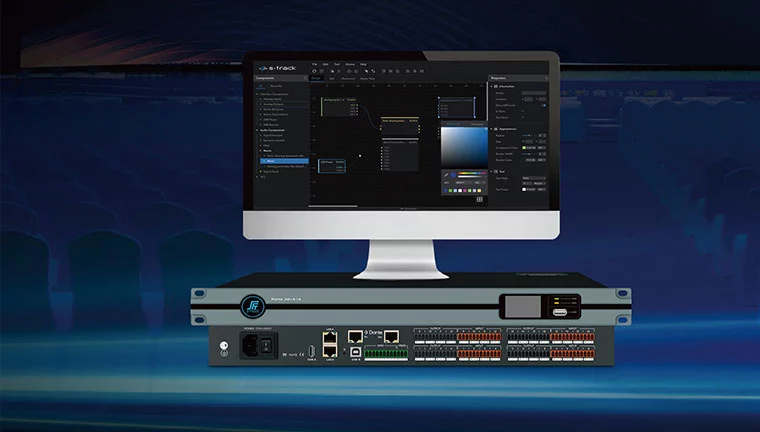The height and width of the screenshot is (432, 760).
Task: Switch to the Design tab
Action: (316, 79)
